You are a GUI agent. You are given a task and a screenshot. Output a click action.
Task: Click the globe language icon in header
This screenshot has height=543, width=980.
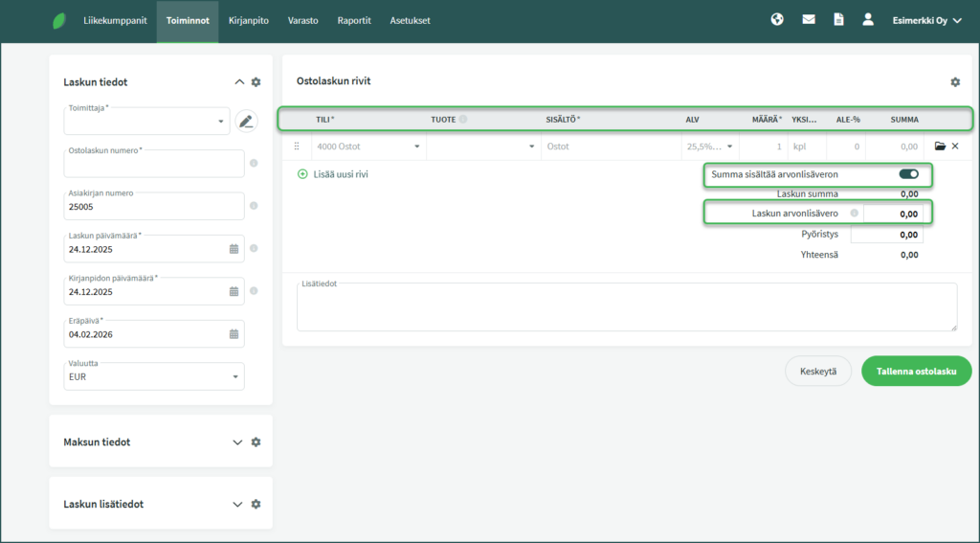(x=777, y=19)
